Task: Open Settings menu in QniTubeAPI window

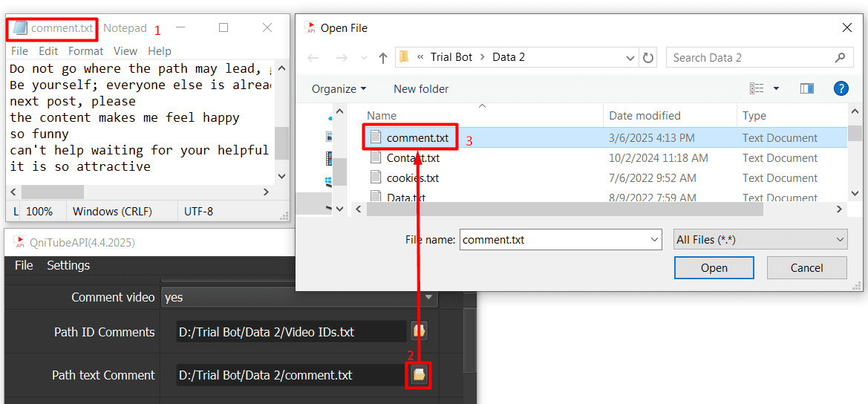Action: coord(68,265)
